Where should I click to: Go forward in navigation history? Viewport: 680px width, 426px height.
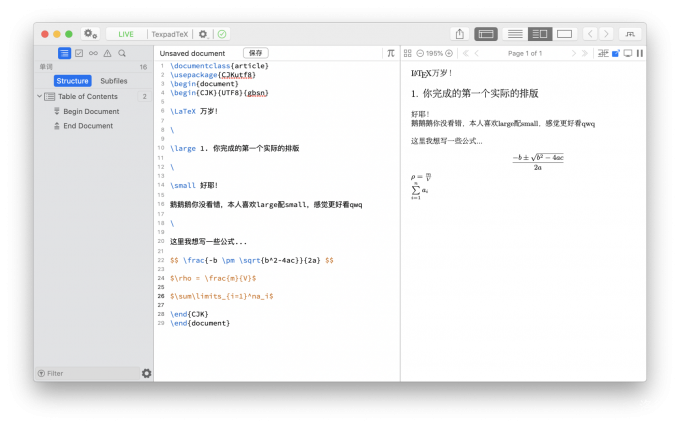(x=606, y=34)
